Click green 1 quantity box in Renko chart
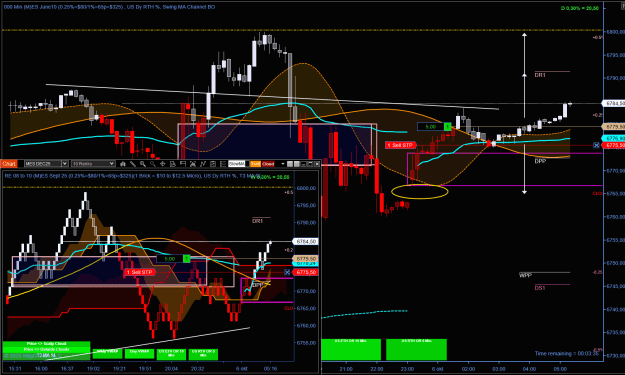The width and height of the screenshot is (625, 375). click(187, 259)
